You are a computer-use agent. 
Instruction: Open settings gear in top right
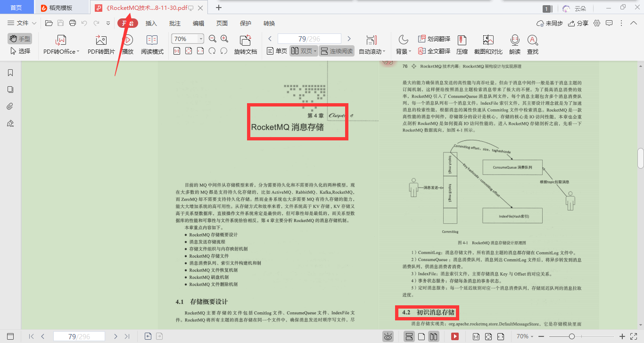pyautogui.click(x=597, y=23)
